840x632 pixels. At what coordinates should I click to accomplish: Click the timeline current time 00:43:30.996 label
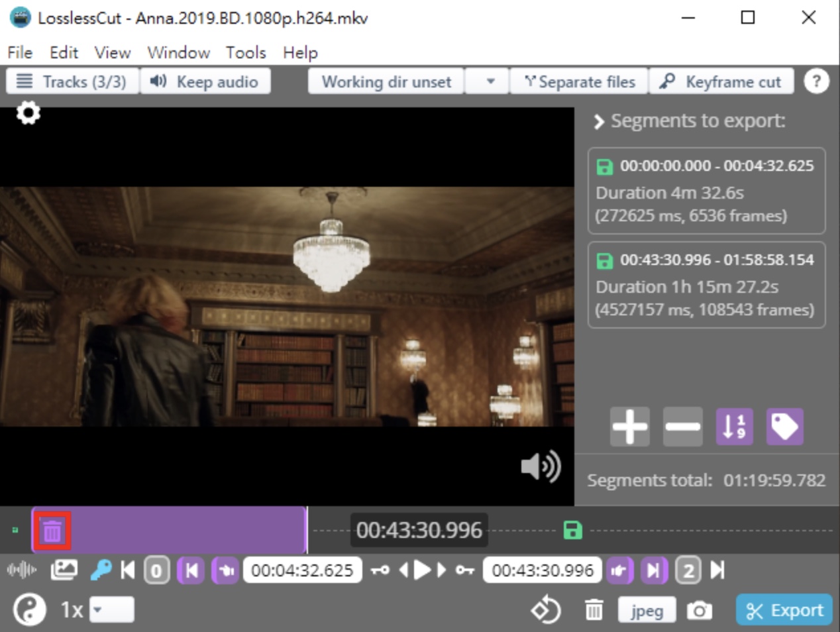click(x=419, y=530)
